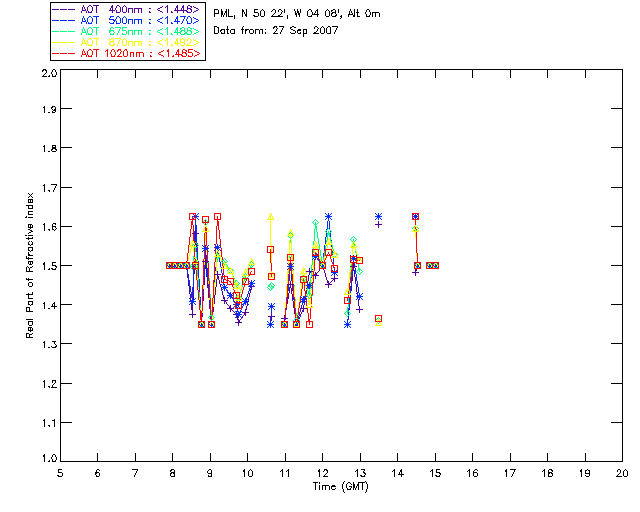
Task: Click the blue dashed line sample in legend
Action: tap(64, 20)
